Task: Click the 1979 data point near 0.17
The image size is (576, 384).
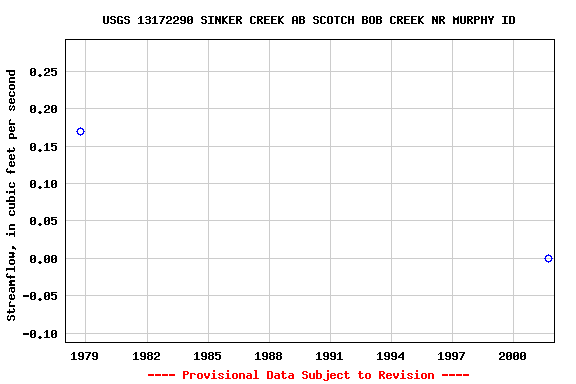Action: (80, 132)
